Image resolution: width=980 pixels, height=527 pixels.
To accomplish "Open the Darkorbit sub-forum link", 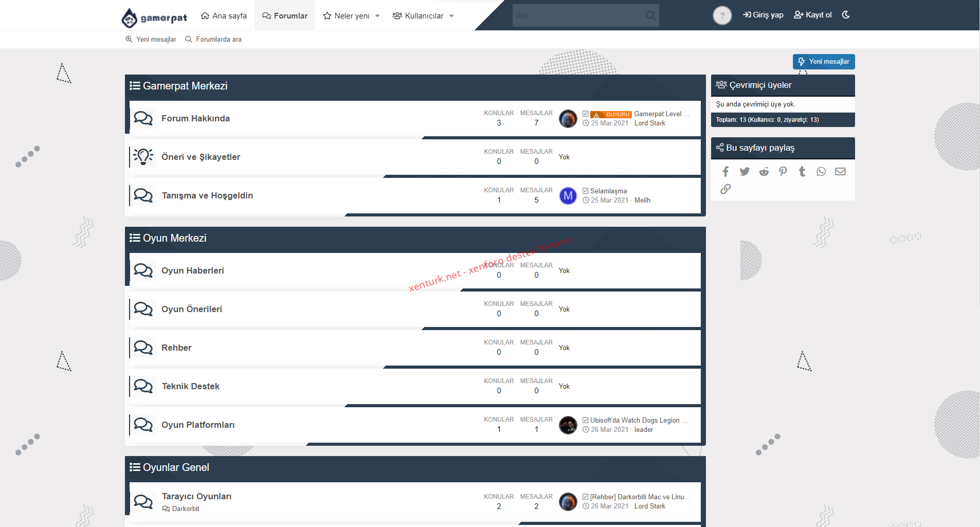I will pos(185,508).
